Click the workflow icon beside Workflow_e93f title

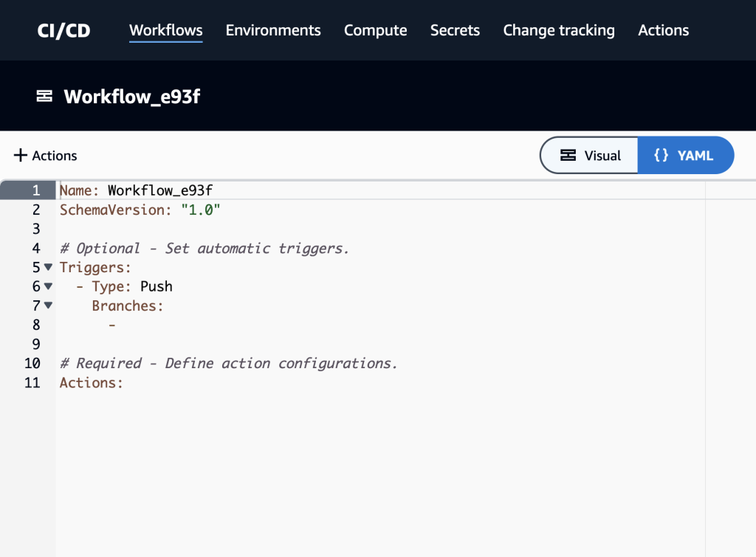(44, 97)
